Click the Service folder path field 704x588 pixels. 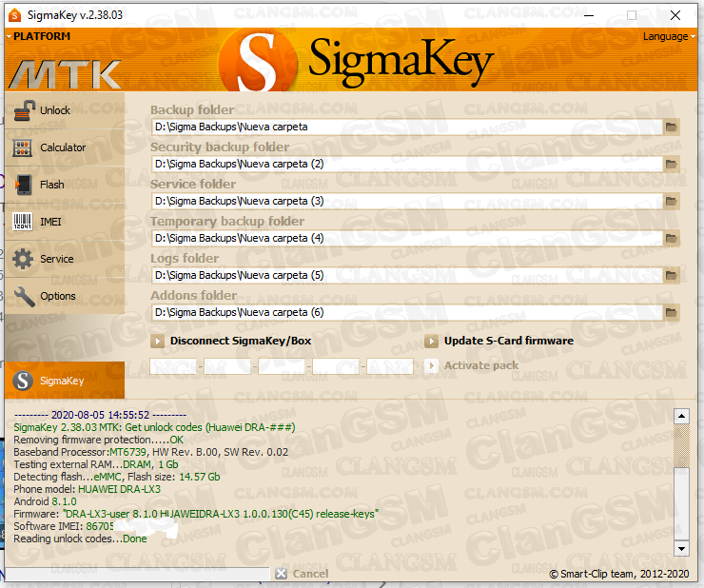pyautogui.click(x=407, y=202)
